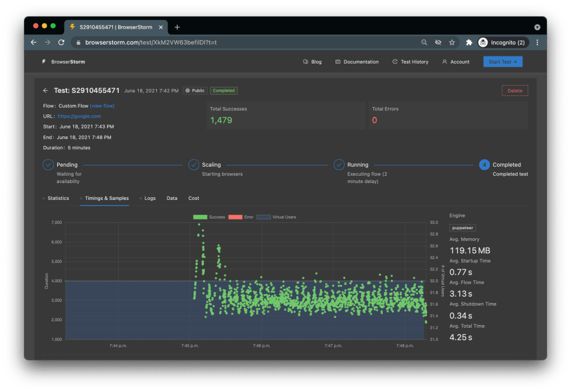Click the Running step checkmark circle
The height and width of the screenshot is (392, 571).
point(339,165)
